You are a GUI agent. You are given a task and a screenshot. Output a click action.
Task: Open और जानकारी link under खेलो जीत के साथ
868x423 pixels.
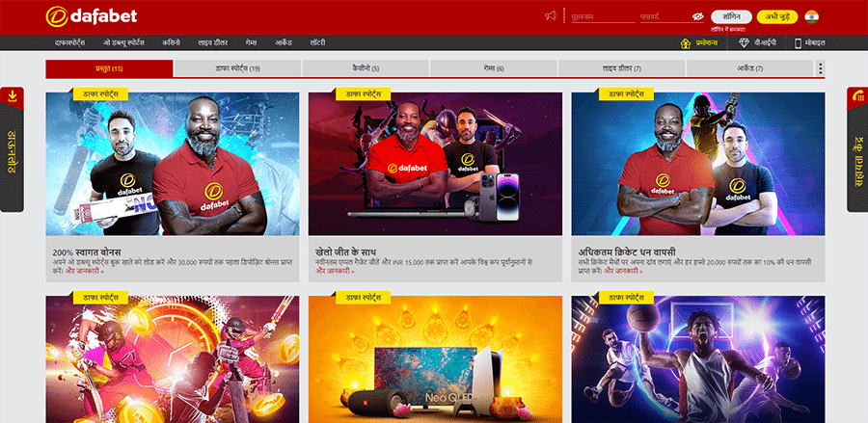(x=335, y=272)
